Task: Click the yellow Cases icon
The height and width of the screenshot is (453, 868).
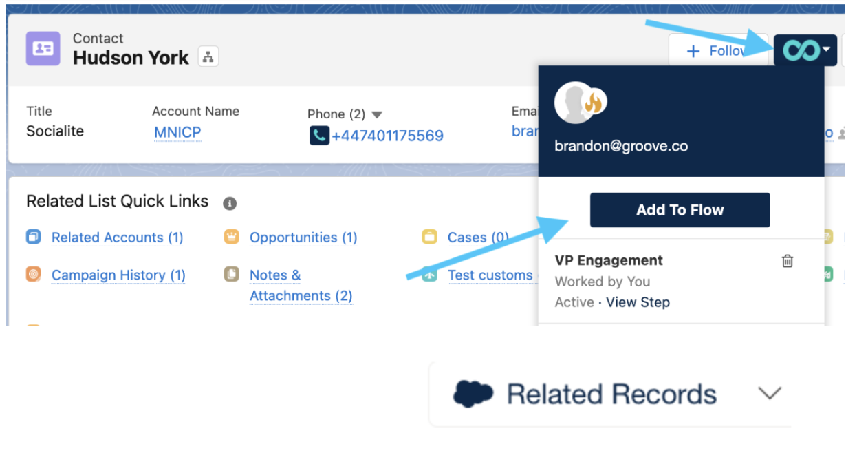Action: point(429,237)
